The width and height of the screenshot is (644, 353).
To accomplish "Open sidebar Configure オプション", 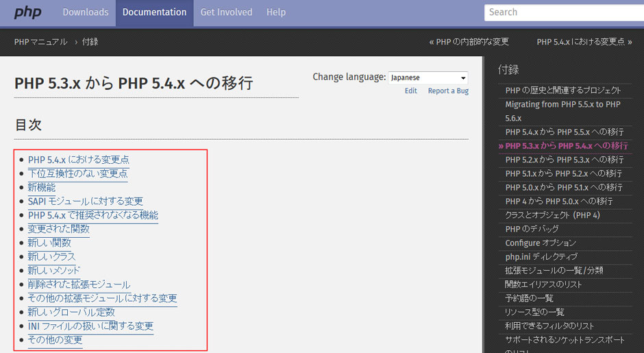I will tap(541, 243).
